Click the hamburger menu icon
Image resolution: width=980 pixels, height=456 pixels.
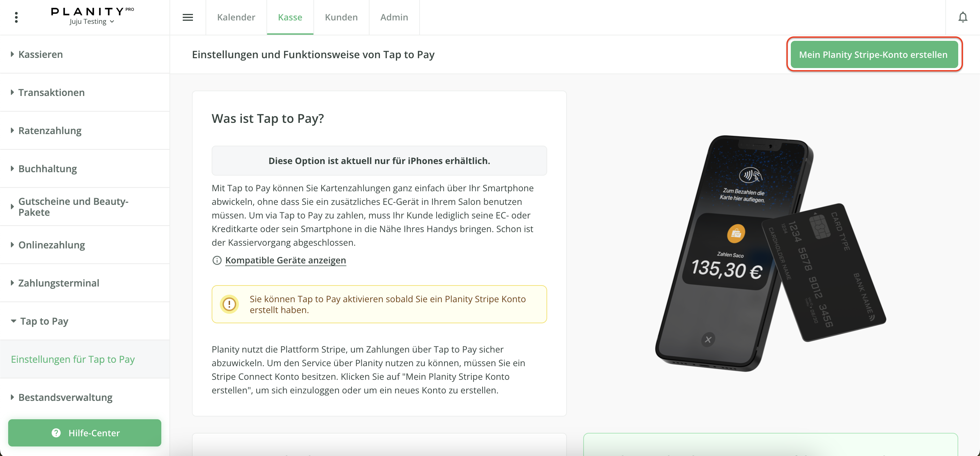point(187,17)
